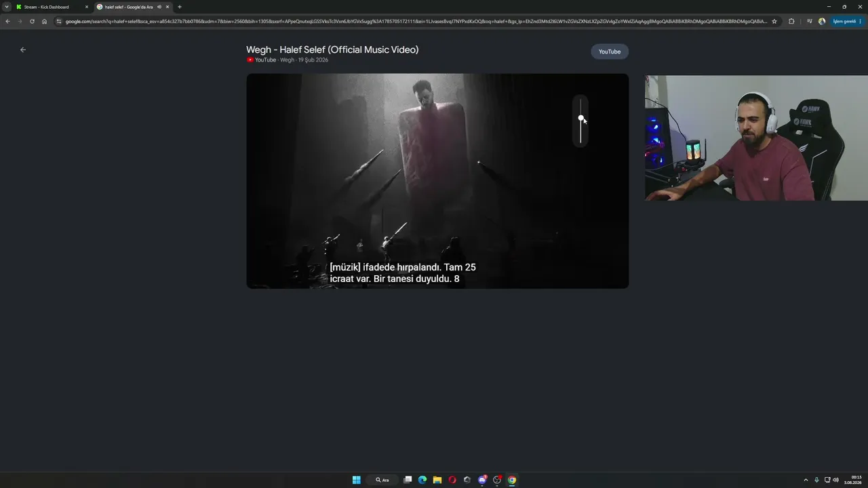Launch Microsoft Edge from the taskbar
Screen dimensions: 868x488
point(422,480)
